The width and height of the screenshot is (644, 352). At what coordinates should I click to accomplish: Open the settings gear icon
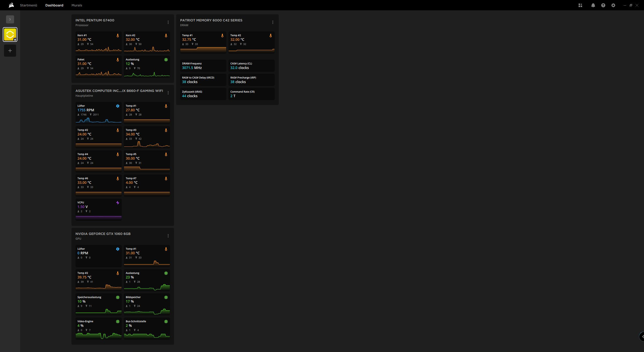coord(613,5)
